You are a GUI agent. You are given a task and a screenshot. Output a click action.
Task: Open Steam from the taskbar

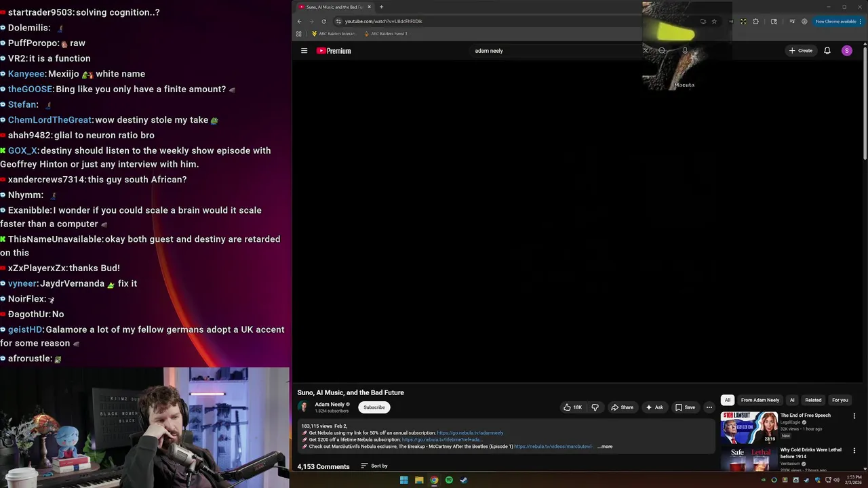click(464, 480)
